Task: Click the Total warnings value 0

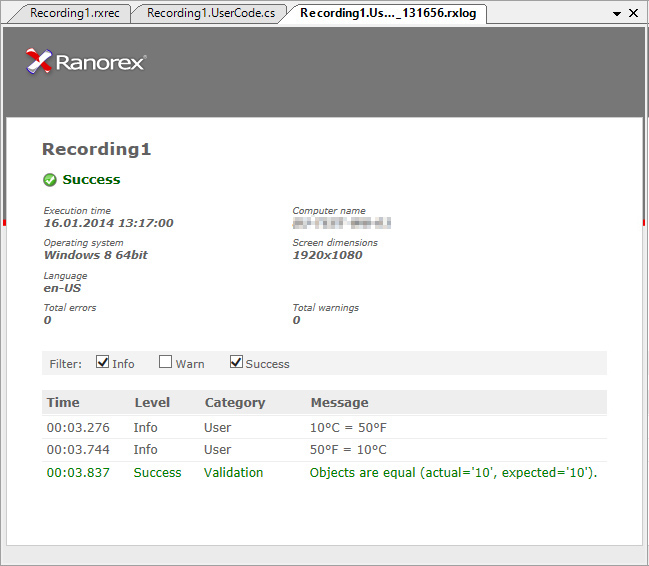Action: click(x=296, y=320)
